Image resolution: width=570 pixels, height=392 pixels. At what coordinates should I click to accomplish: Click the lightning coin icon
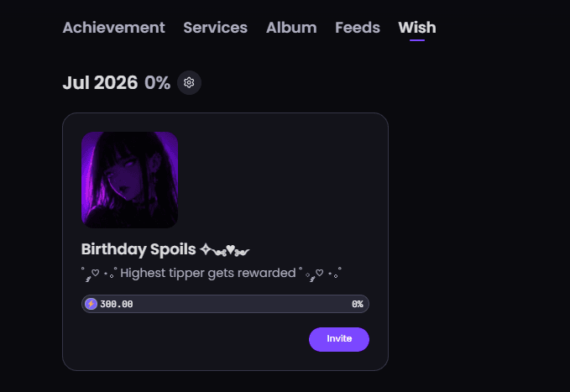pos(91,304)
